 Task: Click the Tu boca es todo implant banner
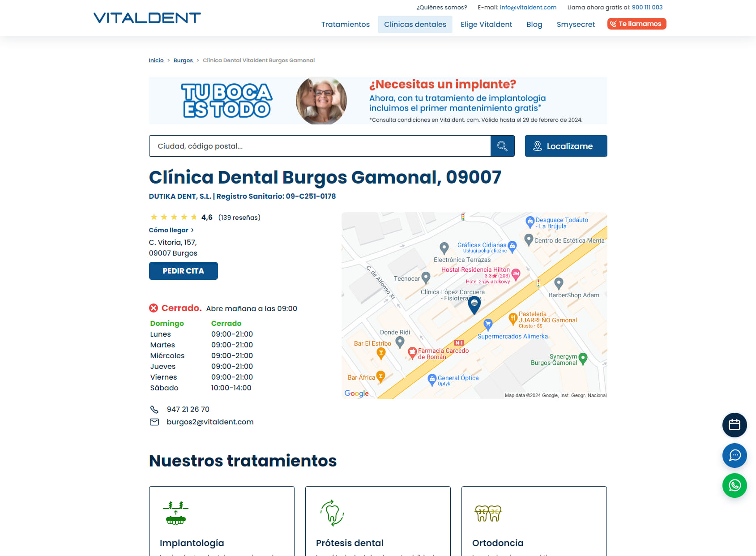[x=378, y=100]
